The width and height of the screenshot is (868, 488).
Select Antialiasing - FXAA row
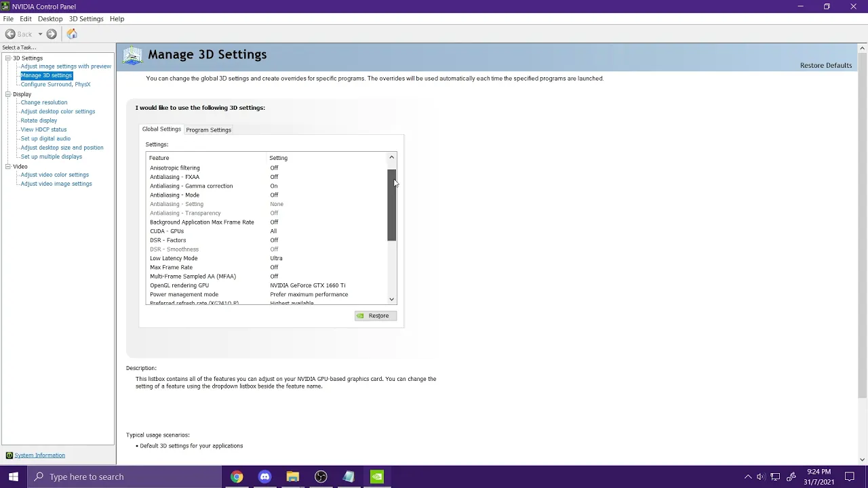266,177
